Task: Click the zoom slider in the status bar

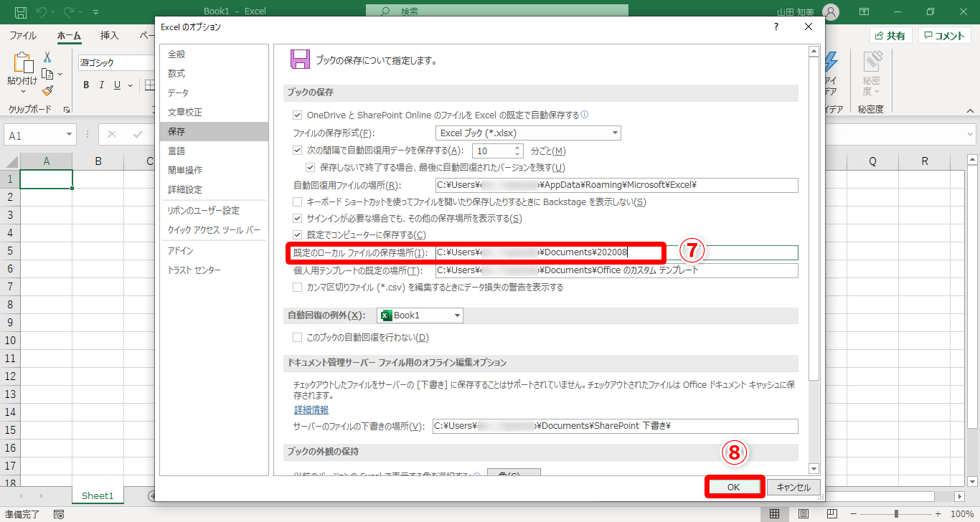Action: pos(896,514)
